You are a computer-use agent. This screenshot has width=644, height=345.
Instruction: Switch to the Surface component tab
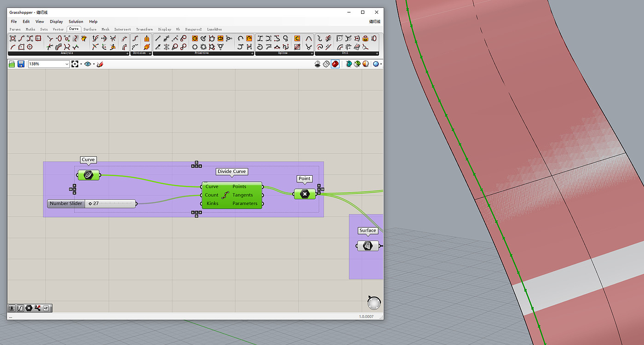pos(90,29)
